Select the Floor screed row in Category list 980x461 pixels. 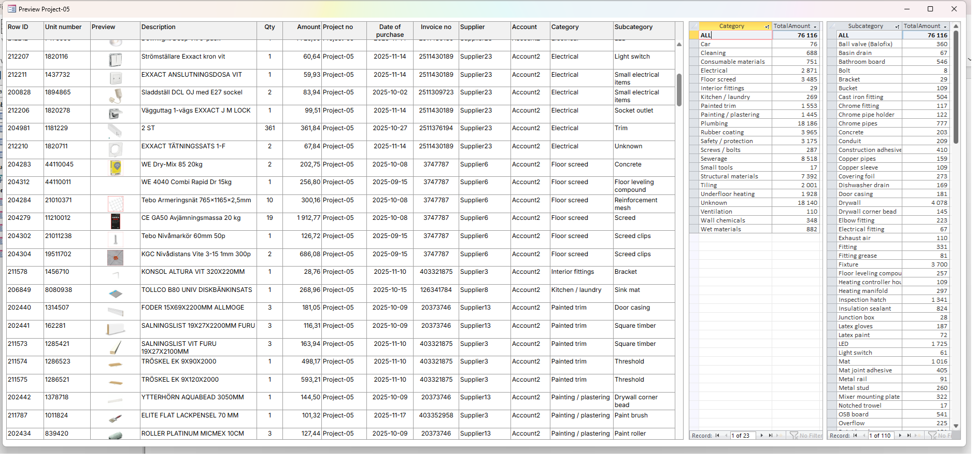[754, 79]
